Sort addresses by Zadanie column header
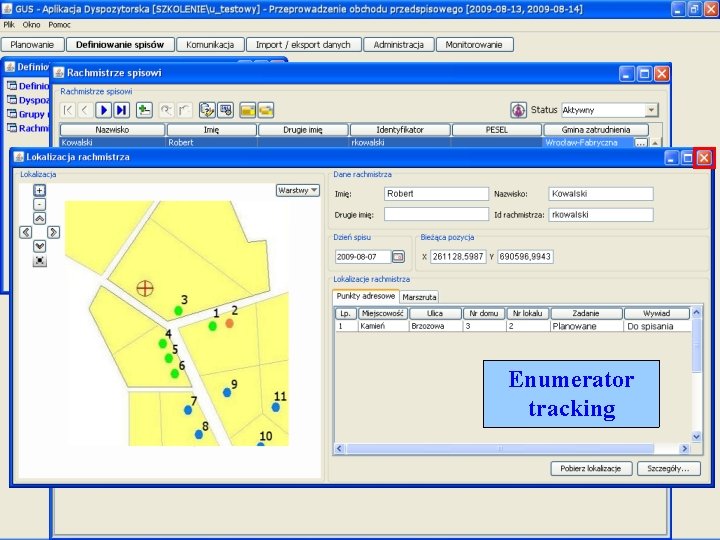720x540 pixels. pyautogui.click(x=586, y=314)
